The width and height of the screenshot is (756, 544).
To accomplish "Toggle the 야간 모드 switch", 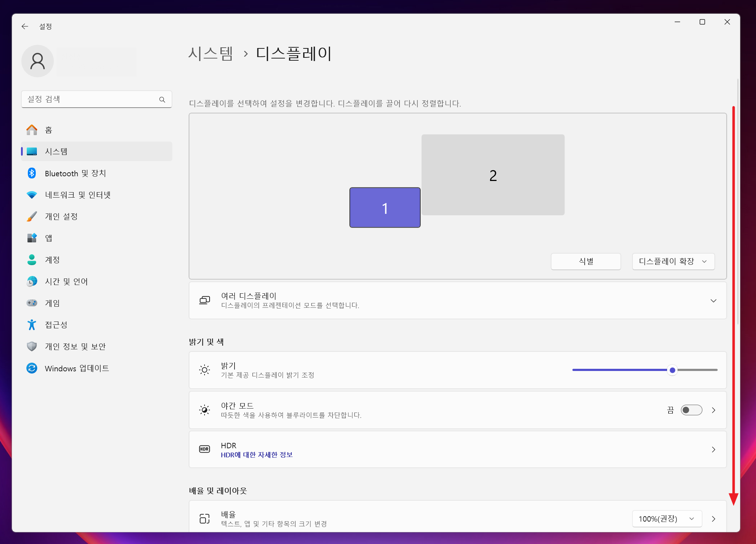I will coord(691,410).
